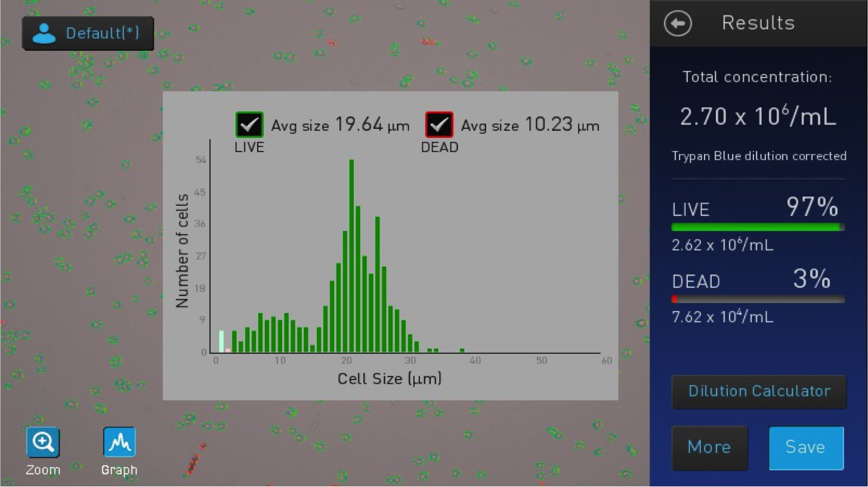Click the light green bar at 1 µm
Image resolution: width=868 pixels, height=487 pixels.
[221, 341]
